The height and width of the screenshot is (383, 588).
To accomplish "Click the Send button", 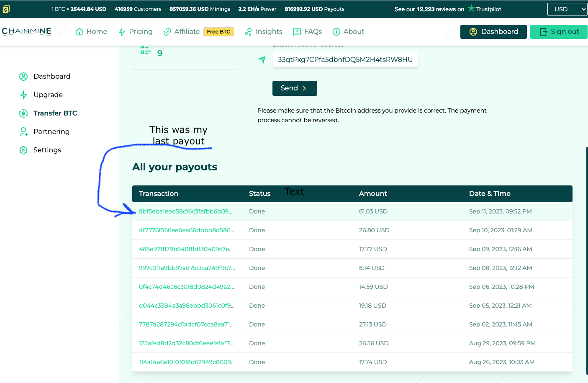I will click(295, 88).
